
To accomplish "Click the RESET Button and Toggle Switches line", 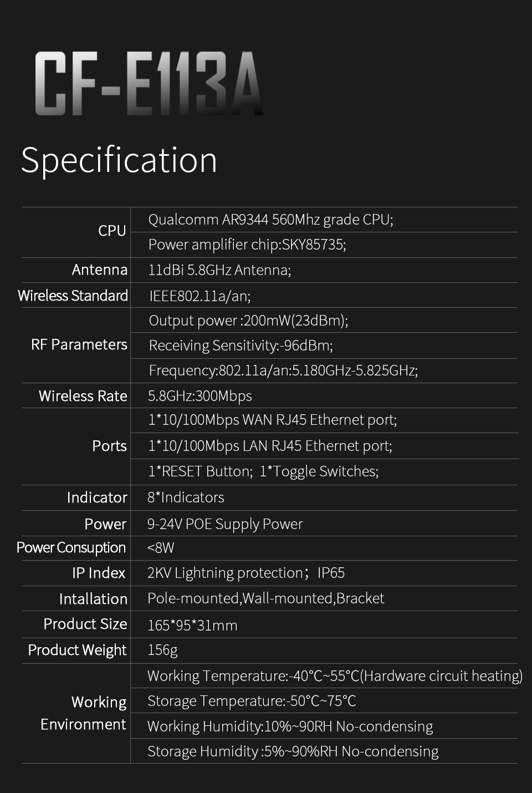I will coord(263,471).
